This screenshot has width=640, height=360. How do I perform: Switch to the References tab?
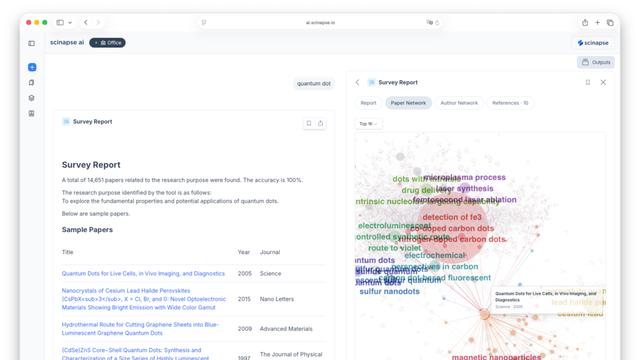(x=510, y=103)
